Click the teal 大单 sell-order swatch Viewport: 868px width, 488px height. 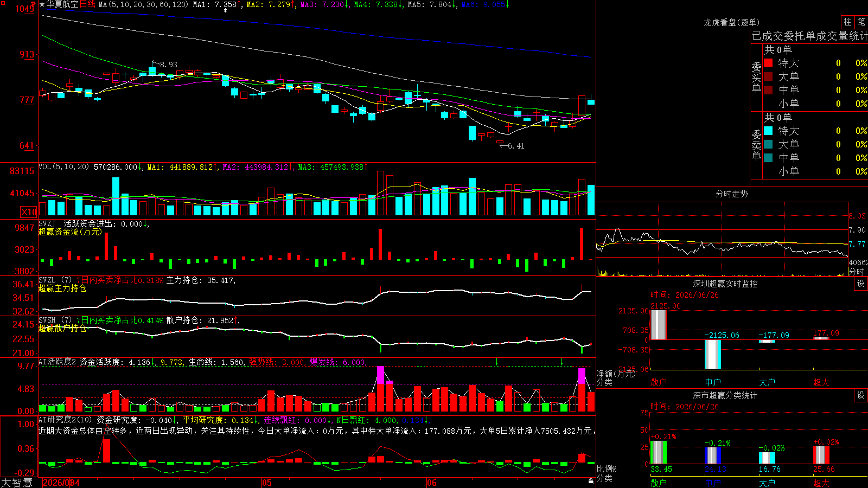tap(768, 144)
